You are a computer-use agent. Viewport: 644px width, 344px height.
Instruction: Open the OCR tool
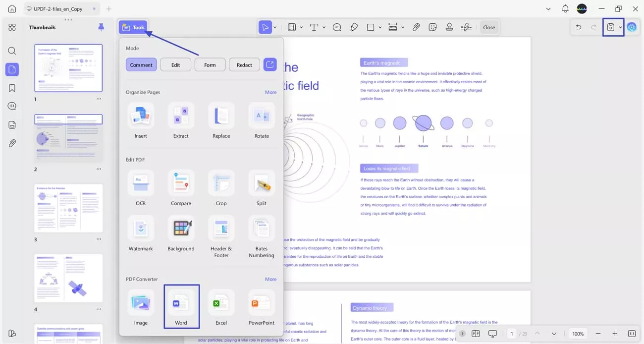tap(141, 188)
